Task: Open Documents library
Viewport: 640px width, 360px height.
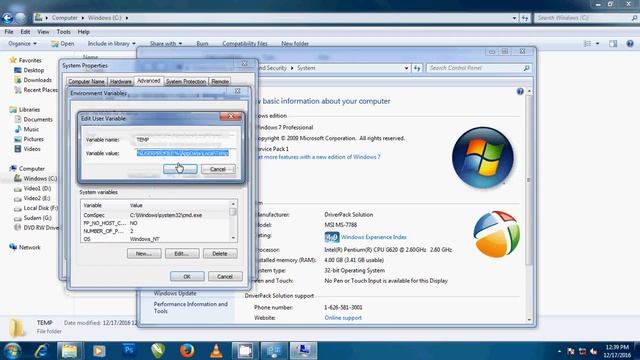Action: 38,119
